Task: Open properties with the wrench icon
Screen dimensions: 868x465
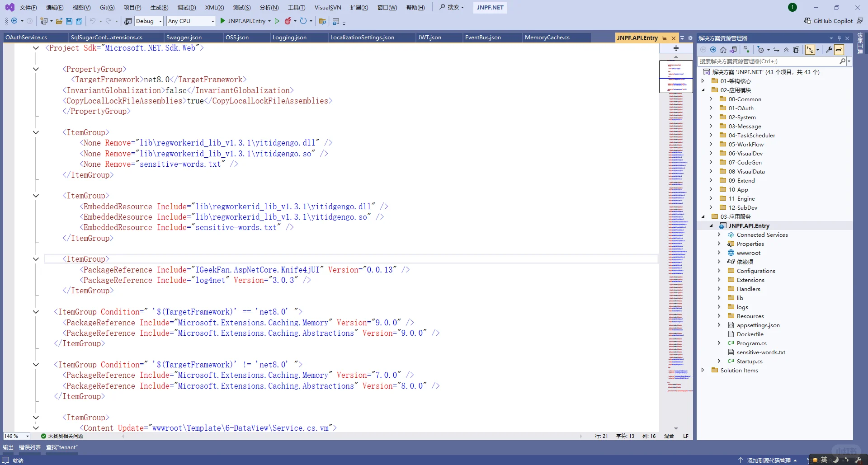Action: (829, 50)
